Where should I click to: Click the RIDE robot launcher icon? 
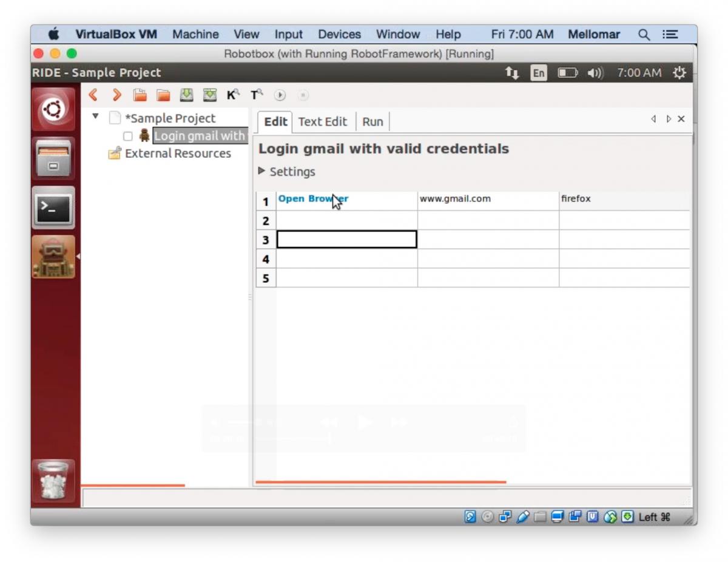point(53,257)
